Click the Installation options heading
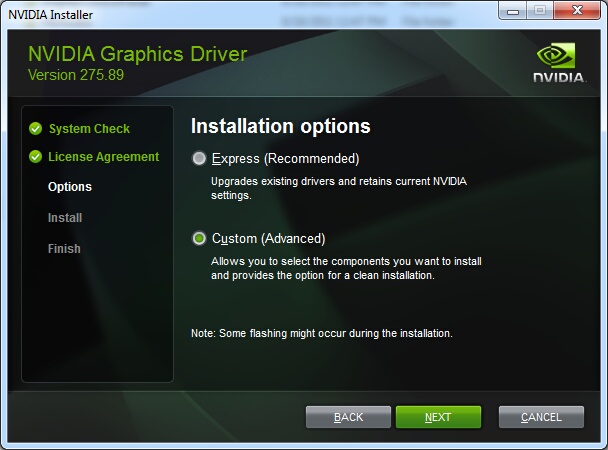Viewport: 608px width, 450px height. (x=281, y=126)
